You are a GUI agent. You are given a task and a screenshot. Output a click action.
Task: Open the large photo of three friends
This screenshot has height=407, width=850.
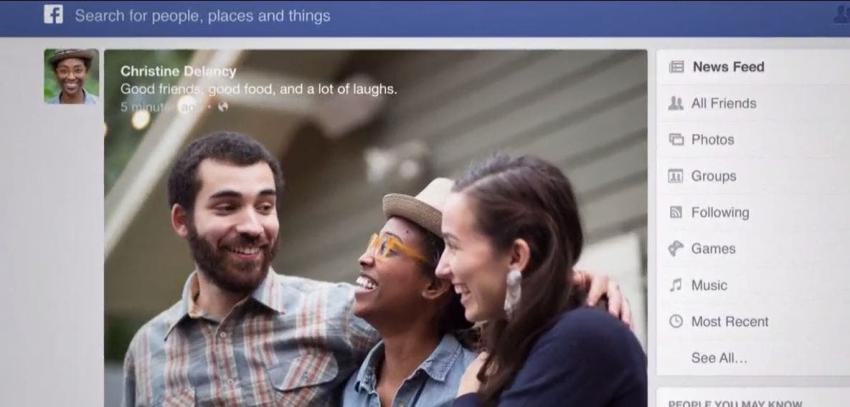click(x=375, y=228)
